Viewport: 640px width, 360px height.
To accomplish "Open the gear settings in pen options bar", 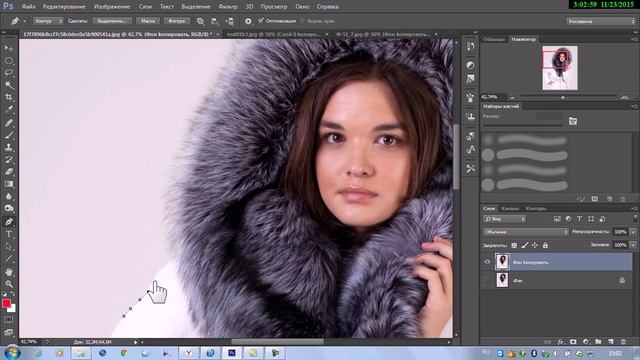I will tap(248, 21).
